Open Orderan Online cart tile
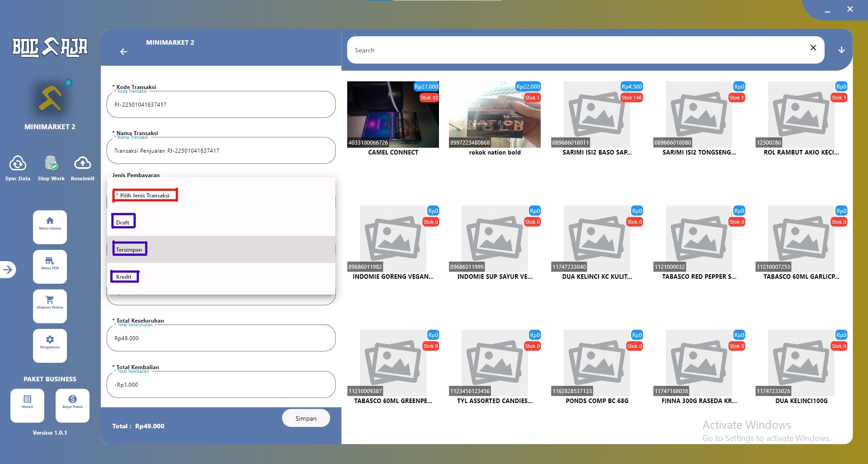 [x=50, y=306]
